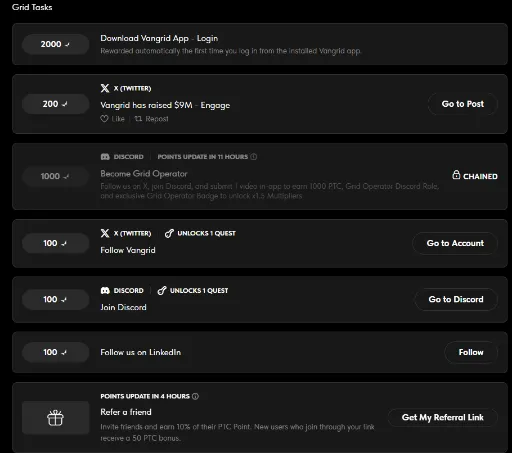Click info icon beside Points Update in 11 Hours
This screenshot has height=453, width=512.
pos(254,157)
